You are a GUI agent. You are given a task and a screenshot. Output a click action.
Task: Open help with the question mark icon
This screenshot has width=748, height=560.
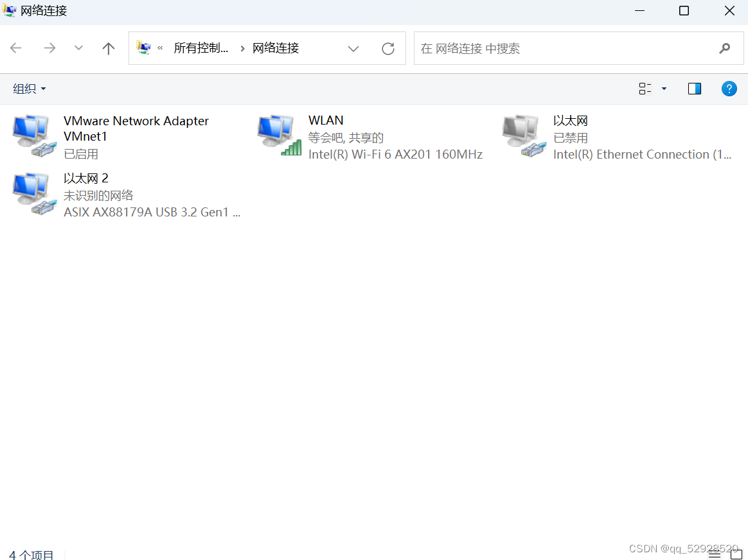pos(729,89)
